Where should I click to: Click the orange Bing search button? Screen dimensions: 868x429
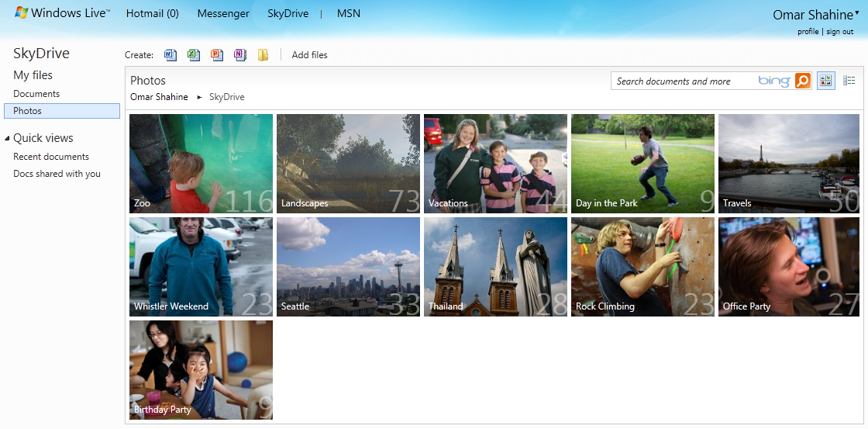(803, 81)
